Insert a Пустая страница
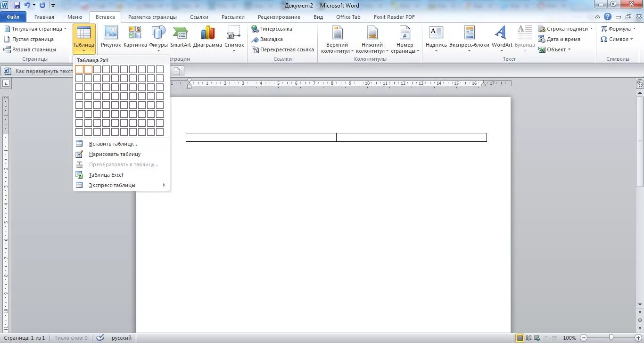 (x=29, y=39)
